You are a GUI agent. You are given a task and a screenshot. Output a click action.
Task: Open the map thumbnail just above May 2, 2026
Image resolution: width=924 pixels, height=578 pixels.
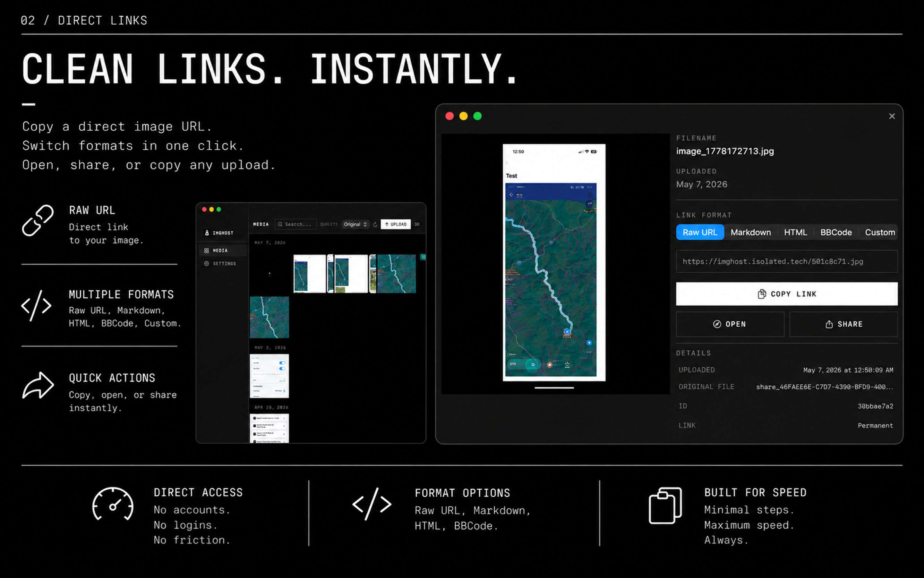pyautogui.click(x=269, y=317)
